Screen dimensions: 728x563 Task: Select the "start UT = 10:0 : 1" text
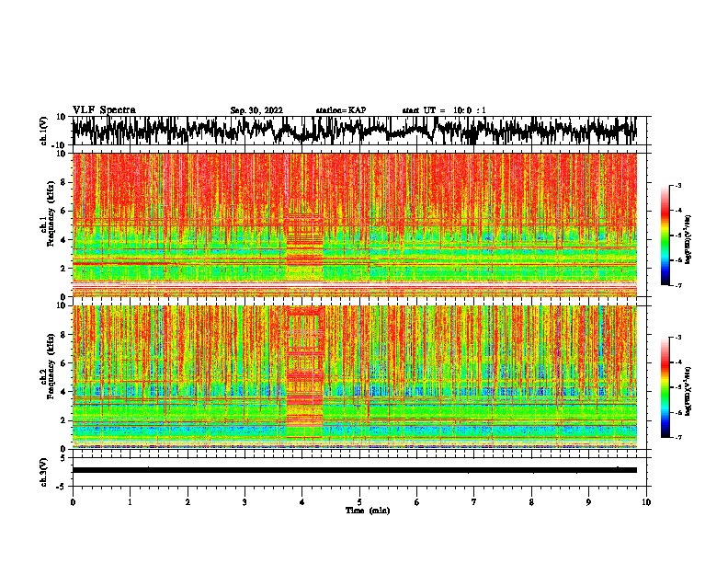443,110
